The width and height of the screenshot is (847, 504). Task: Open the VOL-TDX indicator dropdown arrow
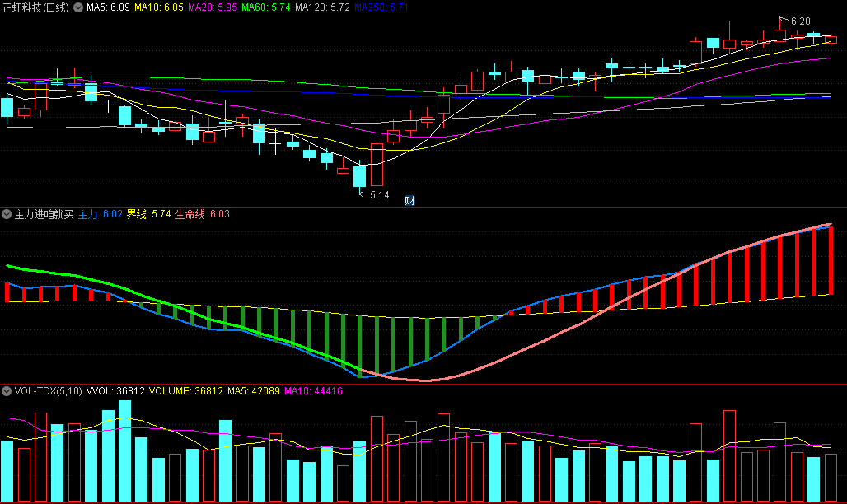click(7, 391)
